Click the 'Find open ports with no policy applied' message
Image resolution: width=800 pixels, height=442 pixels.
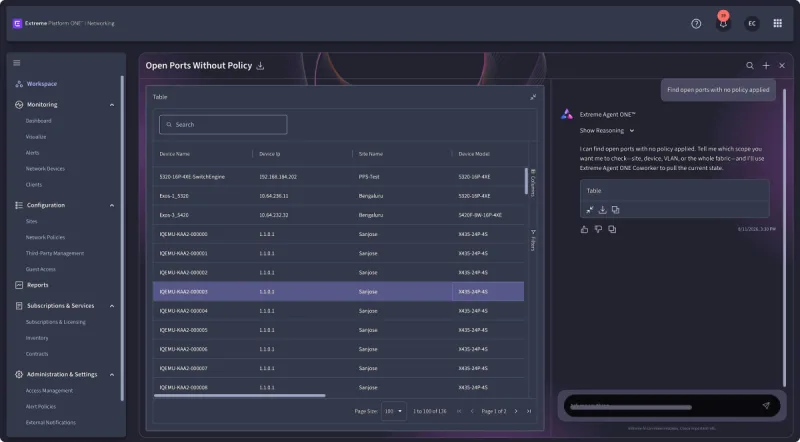(718, 90)
